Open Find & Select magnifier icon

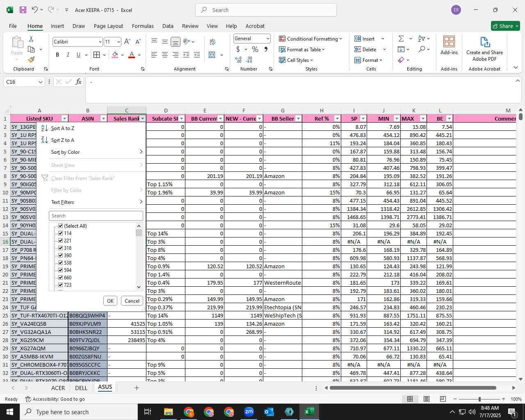pyautogui.click(x=422, y=49)
